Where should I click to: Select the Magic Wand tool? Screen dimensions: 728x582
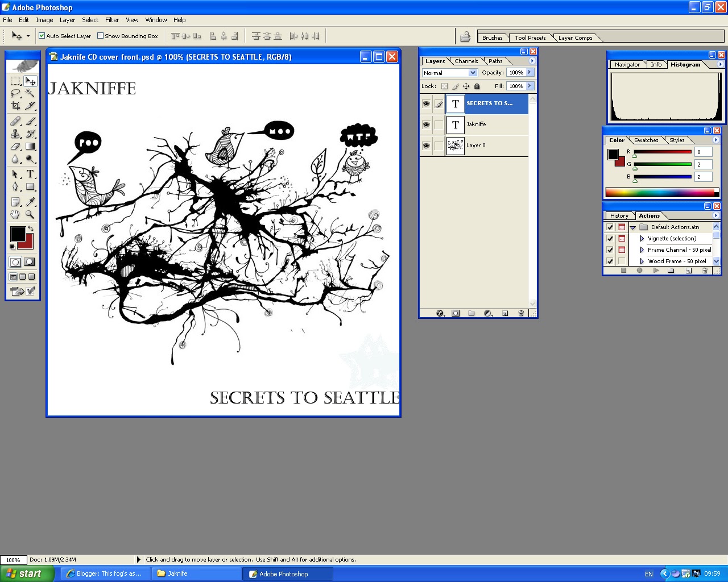[30, 93]
